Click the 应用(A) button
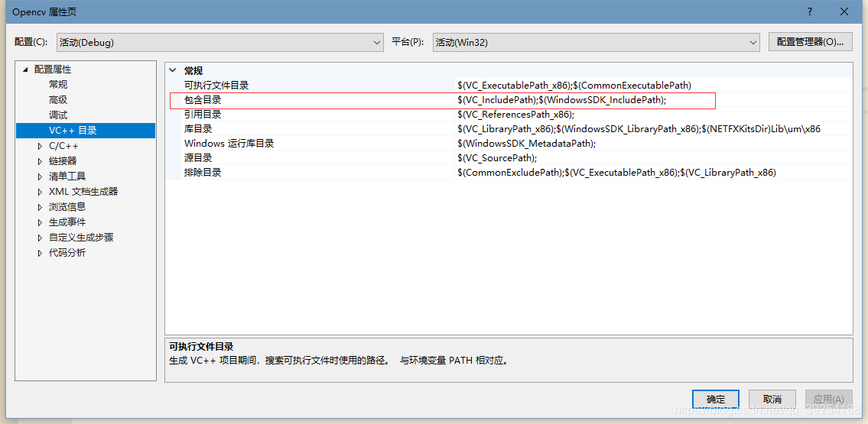The height and width of the screenshot is (424, 868). tap(829, 399)
